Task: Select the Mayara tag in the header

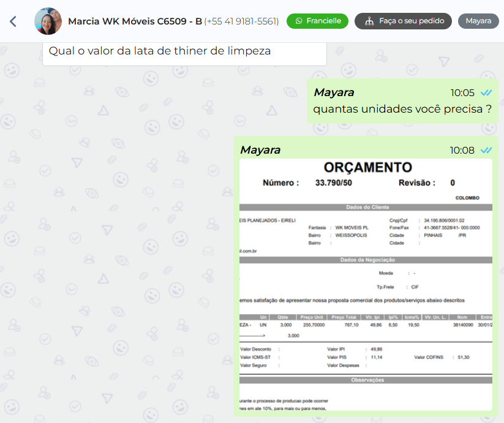Action: pos(478,21)
